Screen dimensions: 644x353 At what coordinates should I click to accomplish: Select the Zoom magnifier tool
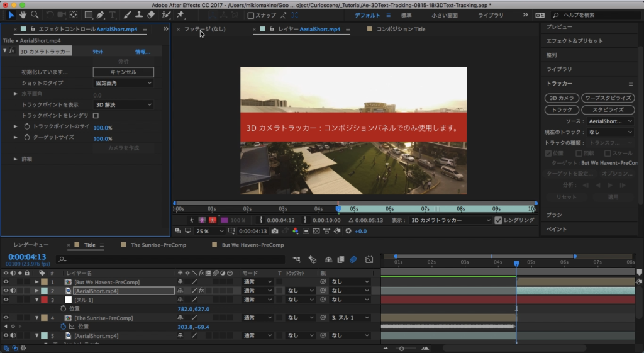(x=35, y=14)
